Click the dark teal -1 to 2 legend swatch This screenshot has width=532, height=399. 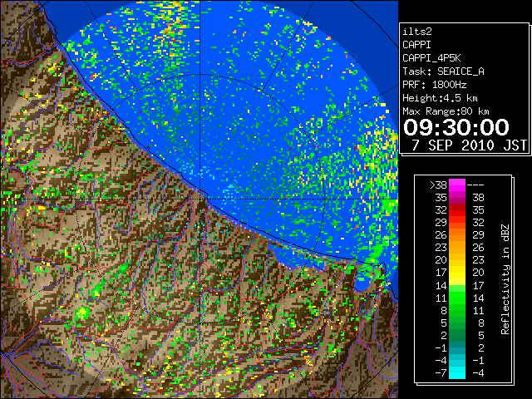tap(457, 347)
